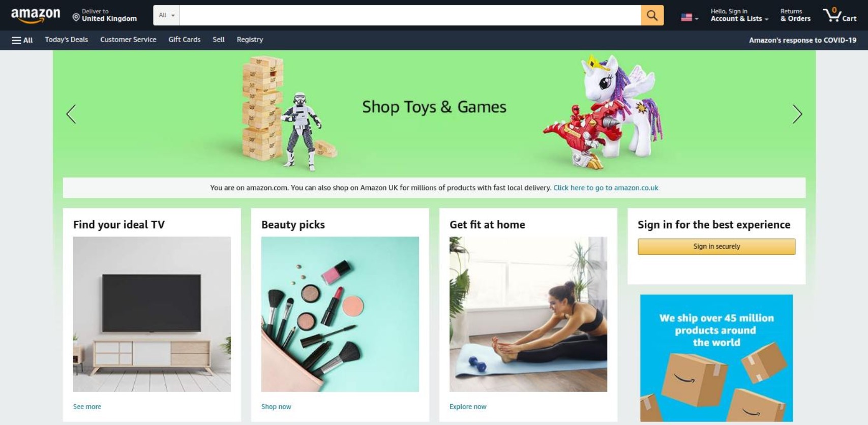Open Account & Lists dropdown
The image size is (868, 425).
pyautogui.click(x=739, y=15)
